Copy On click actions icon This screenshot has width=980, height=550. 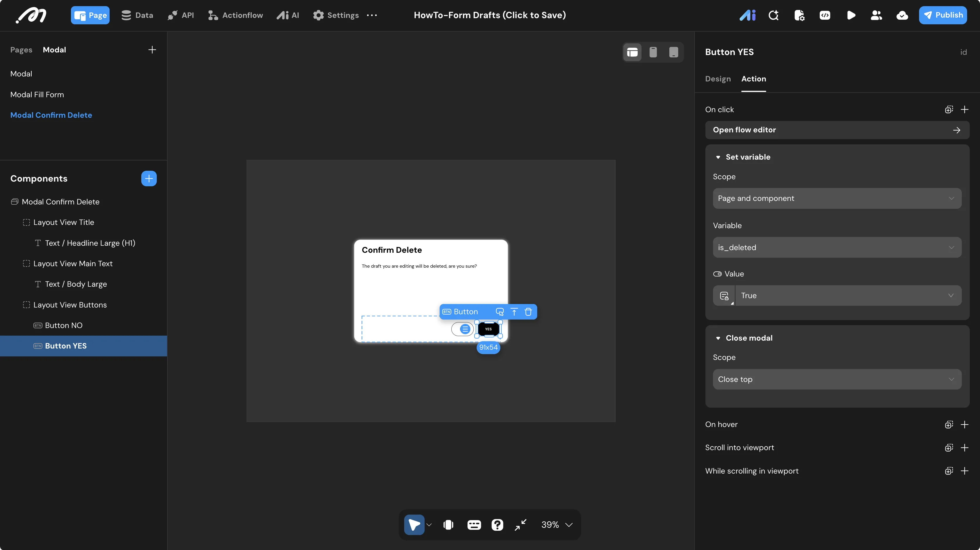pyautogui.click(x=949, y=110)
